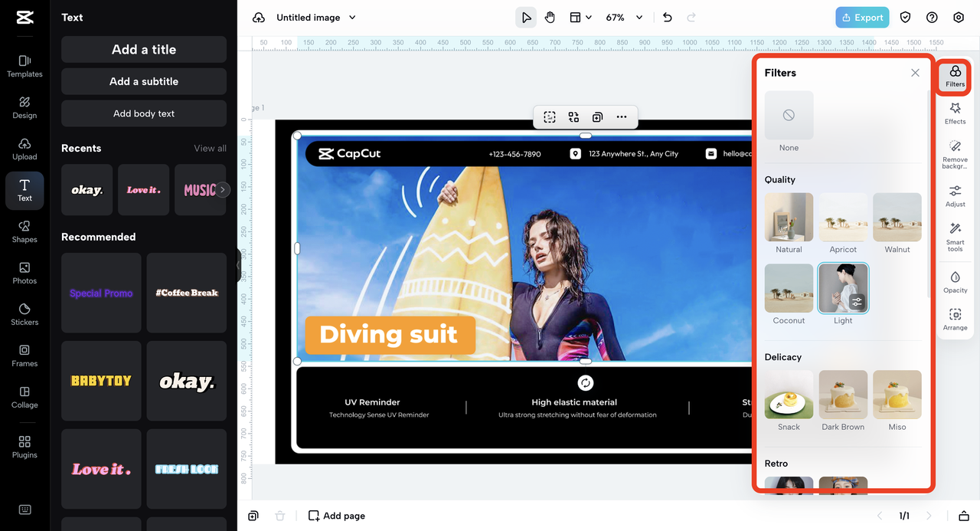Open Light filter intensity adjustment
The image size is (980, 531).
pos(857,302)
